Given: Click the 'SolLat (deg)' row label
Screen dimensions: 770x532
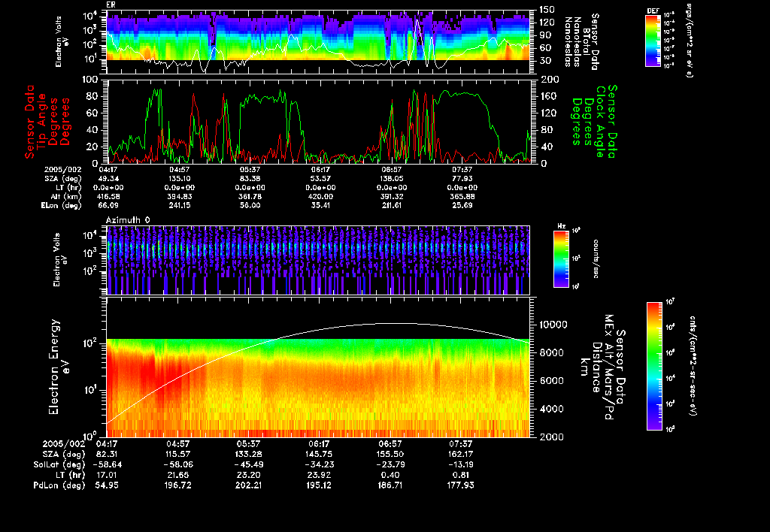Looking at the screenshot, I should 59,464.
